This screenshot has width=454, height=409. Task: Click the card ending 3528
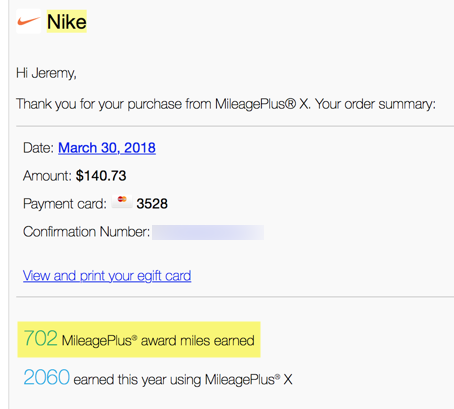[152, 204]
